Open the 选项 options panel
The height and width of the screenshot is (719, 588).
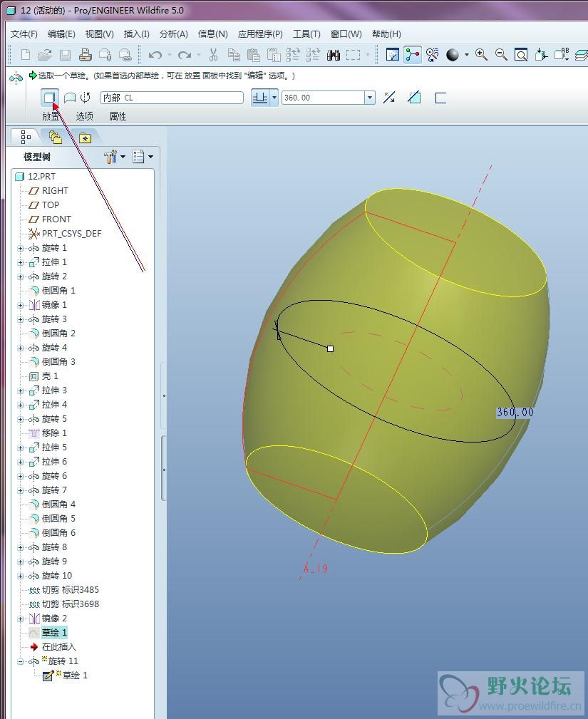[x=84, y=116]
